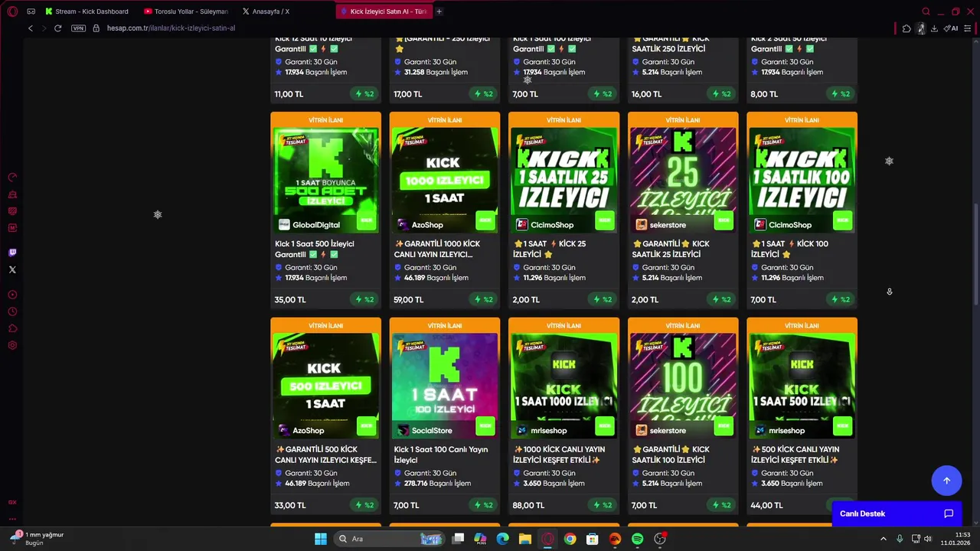
Task: Open history clock icon in sidebar
Action: point(12,311)
